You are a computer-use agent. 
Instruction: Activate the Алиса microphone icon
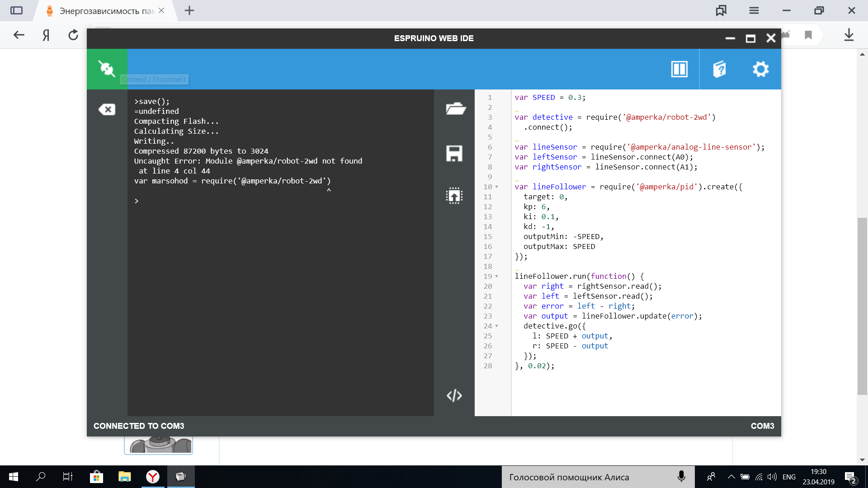tap(681, 477)
